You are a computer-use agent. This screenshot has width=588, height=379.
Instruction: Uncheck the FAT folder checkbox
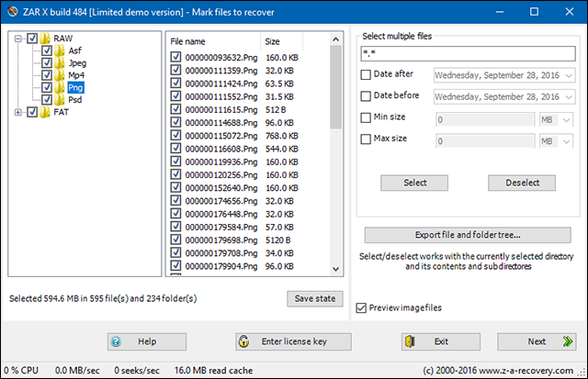click(x=32, y=112)
